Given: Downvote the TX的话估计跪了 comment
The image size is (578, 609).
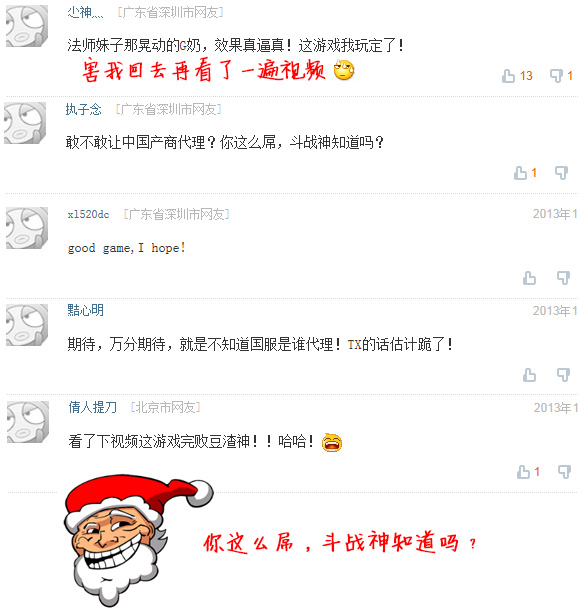Looking at the screenshot, I should 564,375.
